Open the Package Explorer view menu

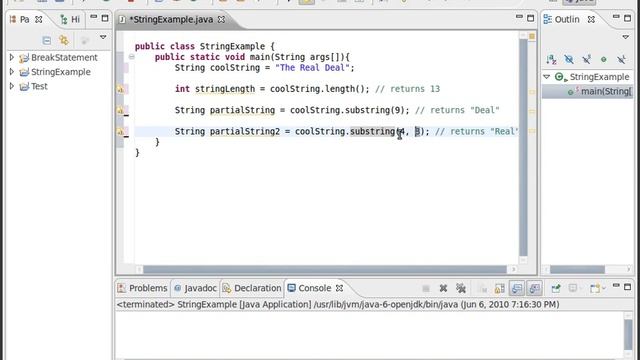click(103, 38)
